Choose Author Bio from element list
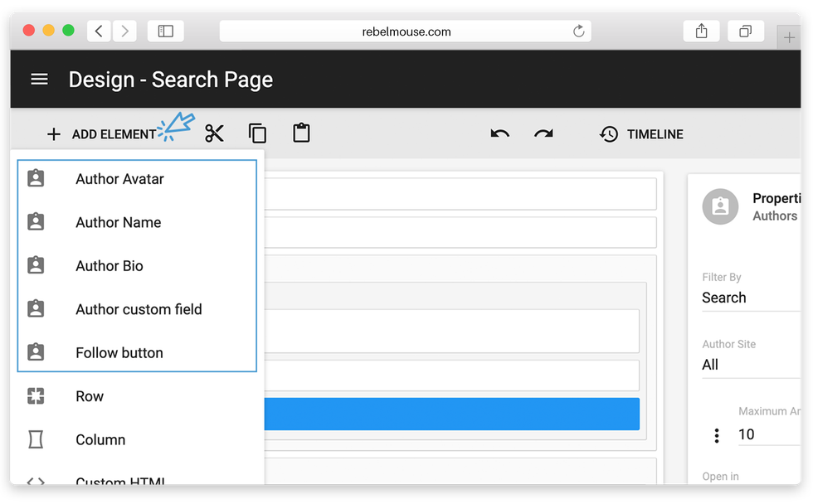813x504 pixels. point(110,266)
